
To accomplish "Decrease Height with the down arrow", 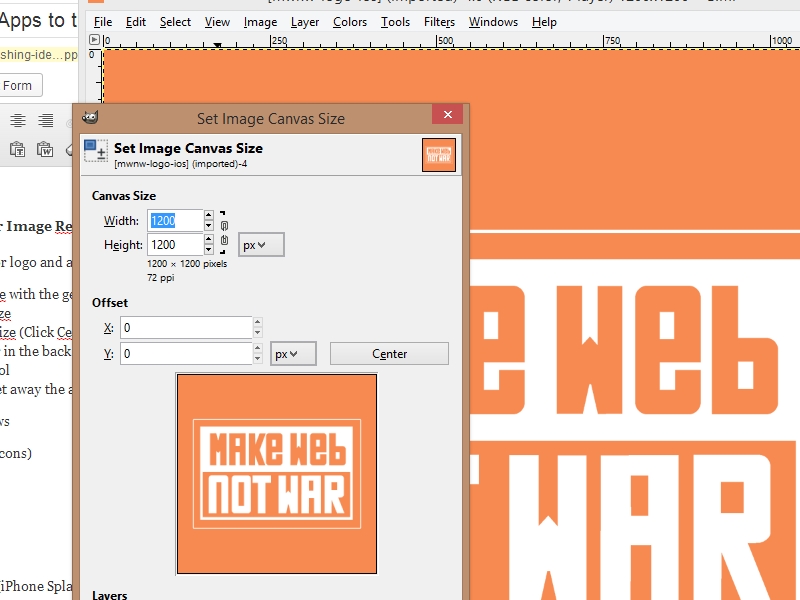I will tap(209, 250).
